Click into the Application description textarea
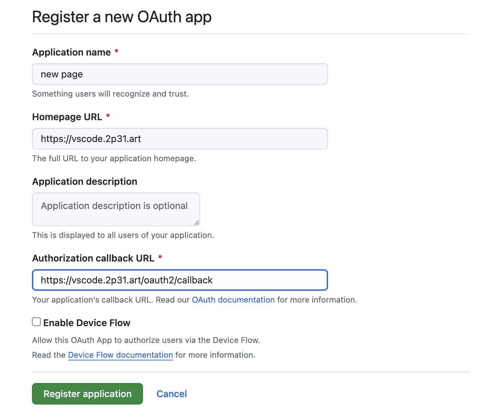Image resolution: width=504 pixels, height=420 pixels. pos(116,209)
